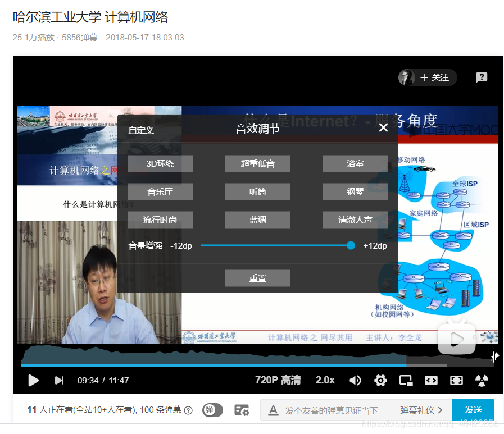Image resolution: width=504 pixels, height=434 pixels.
Task: Click the play button in player controls
Action: coord(33,380)
